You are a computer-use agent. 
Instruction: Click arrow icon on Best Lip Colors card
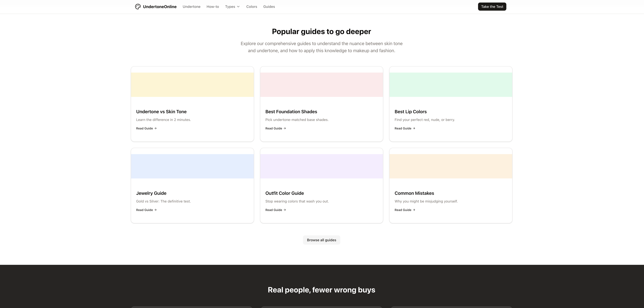click(x=414, y=128)
